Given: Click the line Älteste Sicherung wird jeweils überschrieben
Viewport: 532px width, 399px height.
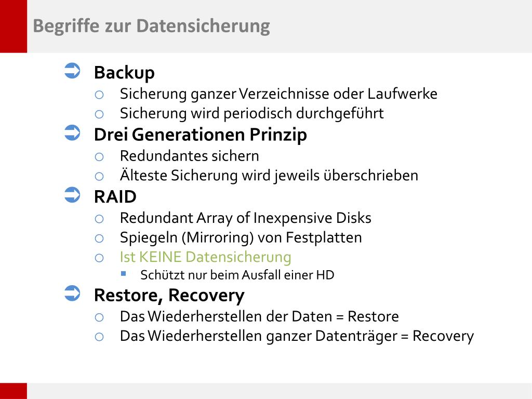Looking at the screenshot, I should 269,176.
